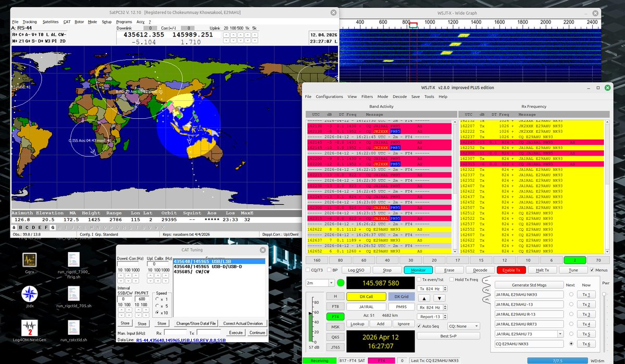The width and height of the screenshot is (625, 364).
Task: Select the FT4 mode button
Action: point(335,317)
